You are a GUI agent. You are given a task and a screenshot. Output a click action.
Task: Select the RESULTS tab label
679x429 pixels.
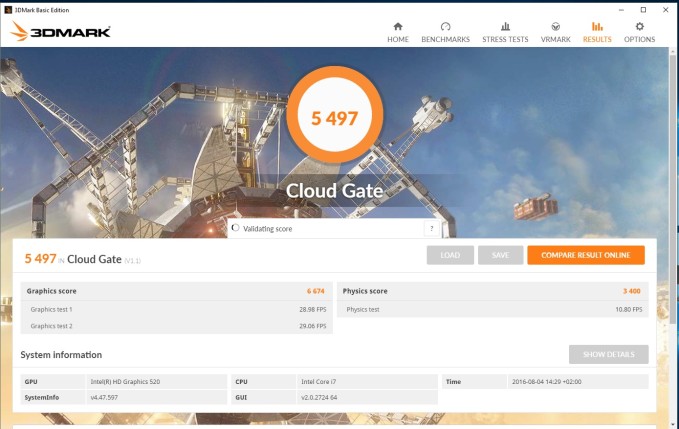coord(597,39)
